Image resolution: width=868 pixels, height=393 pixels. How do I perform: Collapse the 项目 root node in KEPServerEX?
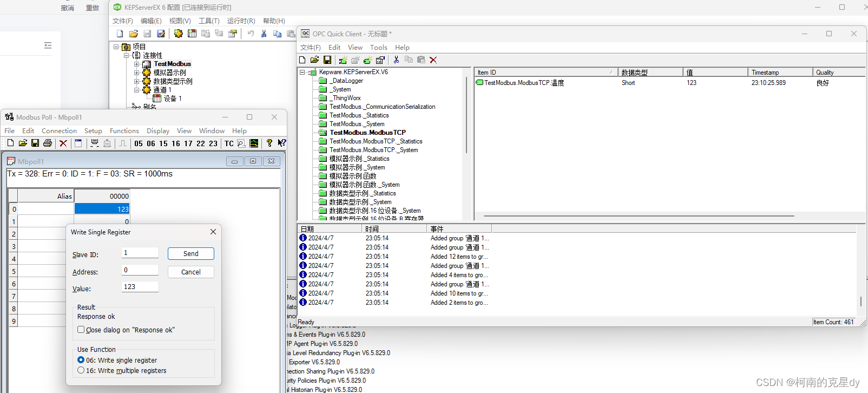pos(116,47)
